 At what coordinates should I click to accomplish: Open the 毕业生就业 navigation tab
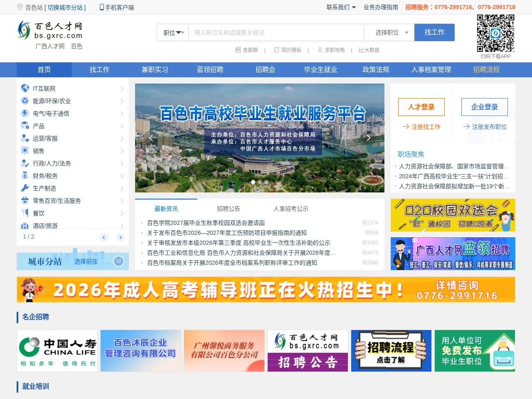coord(320,70)
